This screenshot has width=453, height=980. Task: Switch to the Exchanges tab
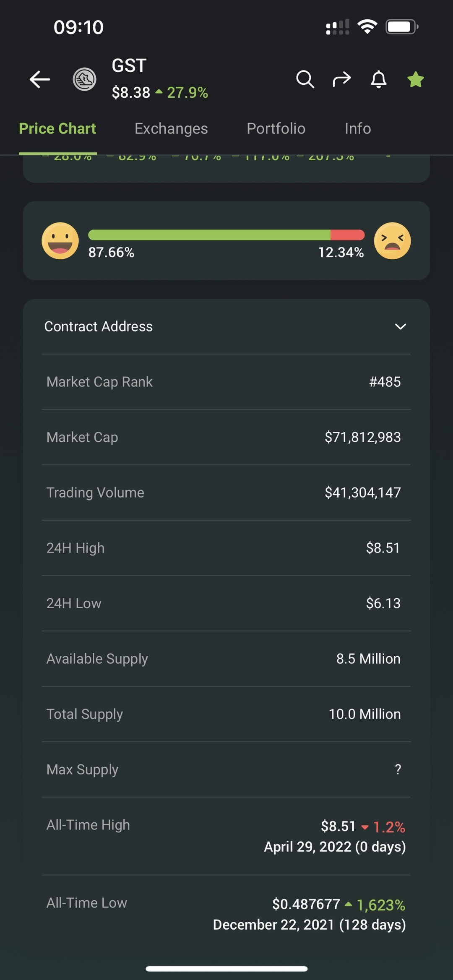pos(171,128)
